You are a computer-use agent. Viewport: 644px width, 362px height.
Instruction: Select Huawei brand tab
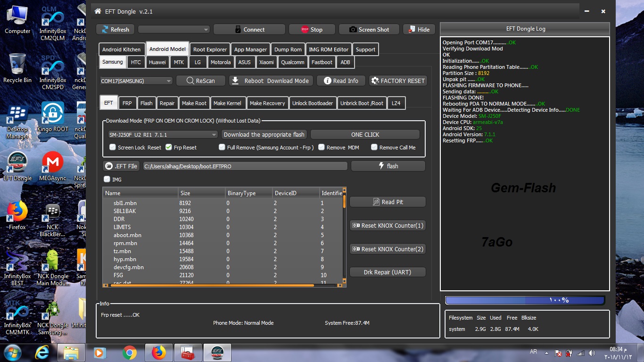coord(157,62)
